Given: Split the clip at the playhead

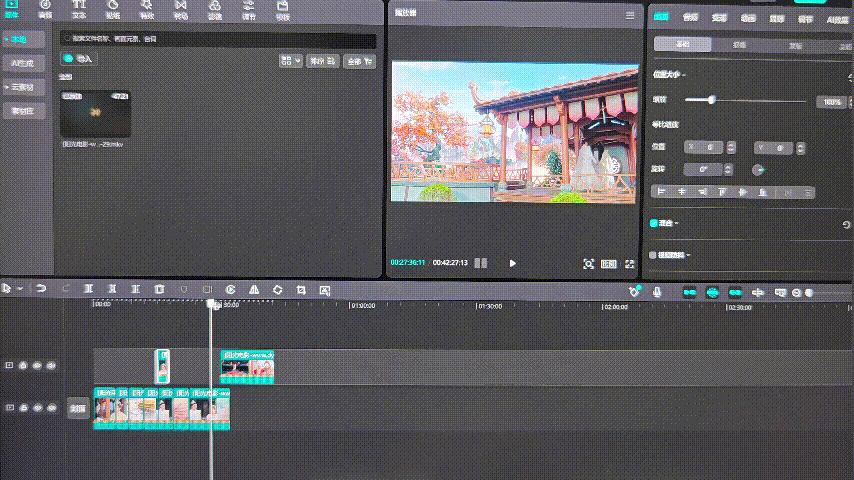Looking at the screenshot, I should [88, 289].
